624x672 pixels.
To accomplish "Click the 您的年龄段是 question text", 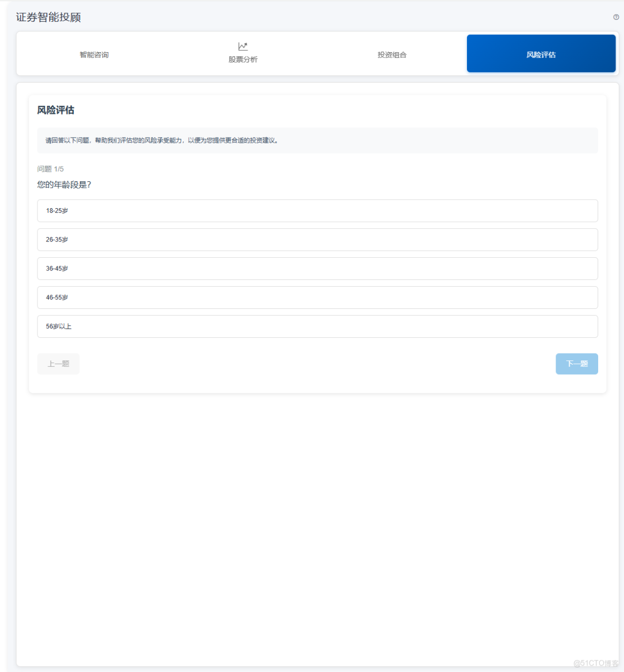I will click(64, 184).
